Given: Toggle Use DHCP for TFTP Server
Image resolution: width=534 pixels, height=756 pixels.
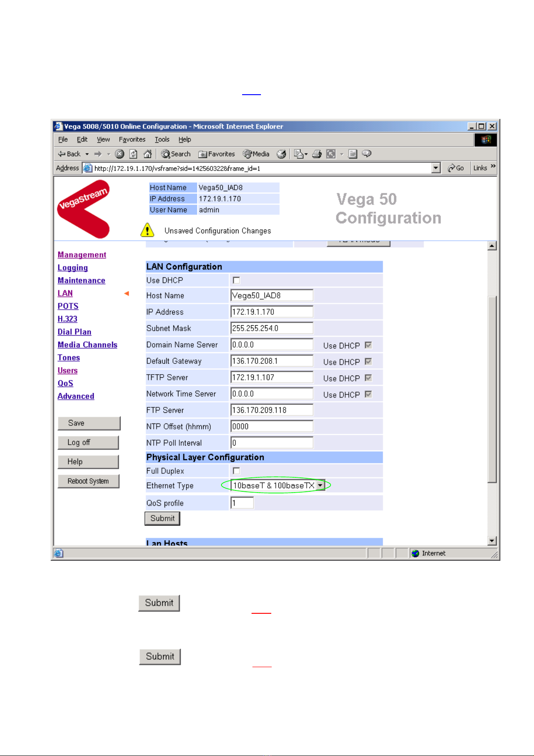Looking at the screenshot, I should pyautogui.click(x=369, y=378).
